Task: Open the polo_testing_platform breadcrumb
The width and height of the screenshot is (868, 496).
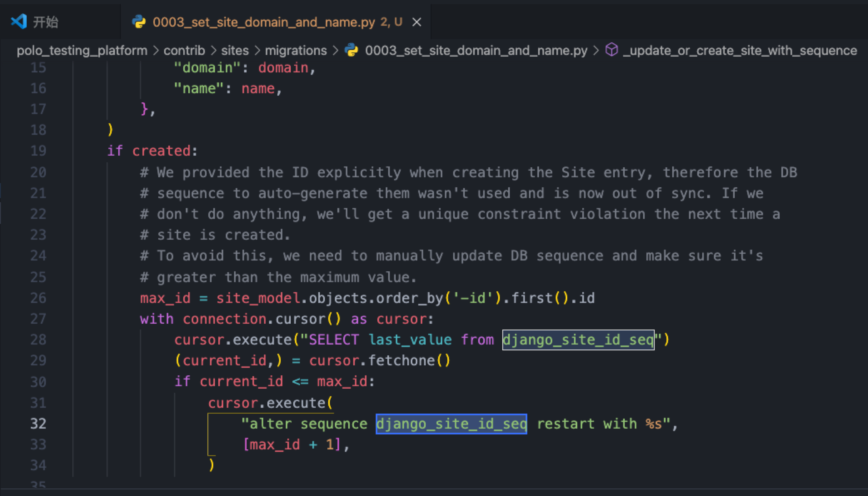Action: (82, 51)
